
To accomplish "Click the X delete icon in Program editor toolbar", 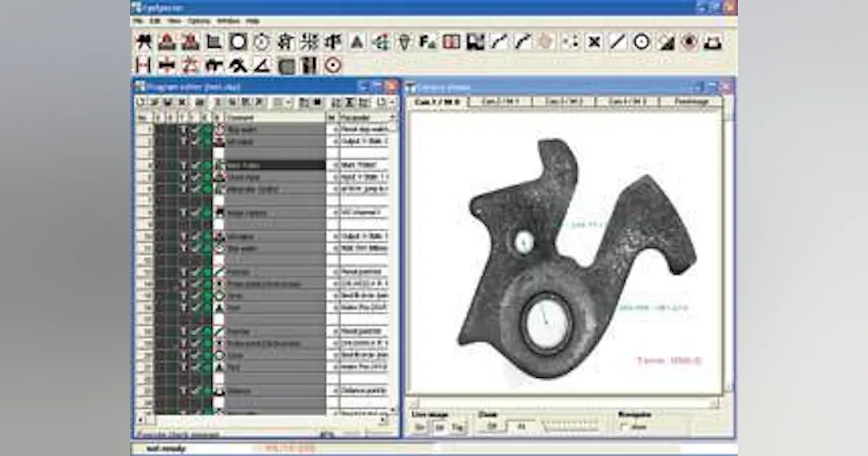I will tap(182, 103).
